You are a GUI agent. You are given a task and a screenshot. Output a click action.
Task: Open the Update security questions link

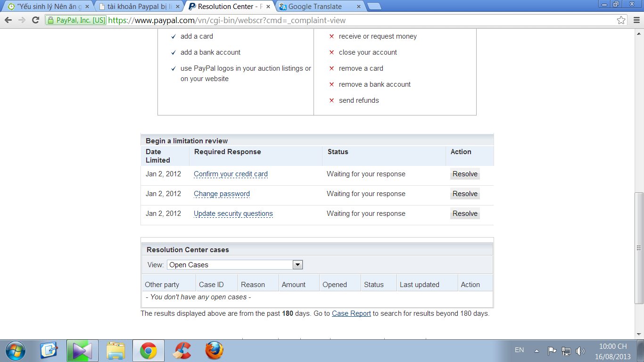233,214
